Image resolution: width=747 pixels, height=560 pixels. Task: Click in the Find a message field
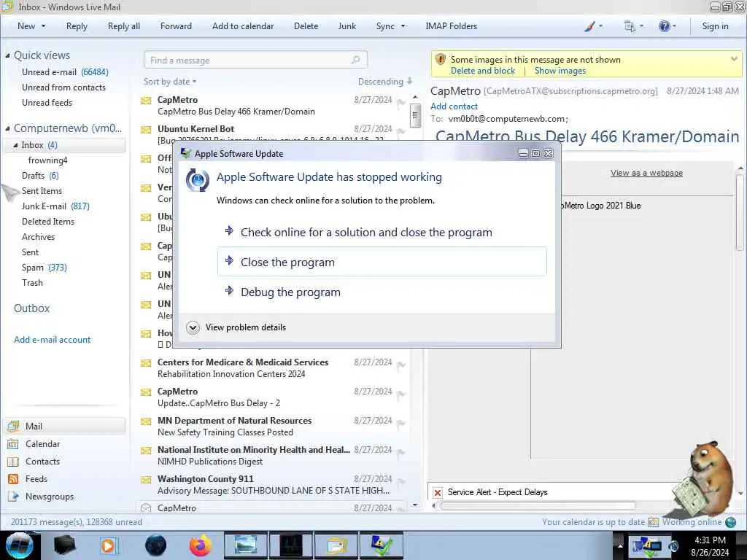[x=255, y=60]
